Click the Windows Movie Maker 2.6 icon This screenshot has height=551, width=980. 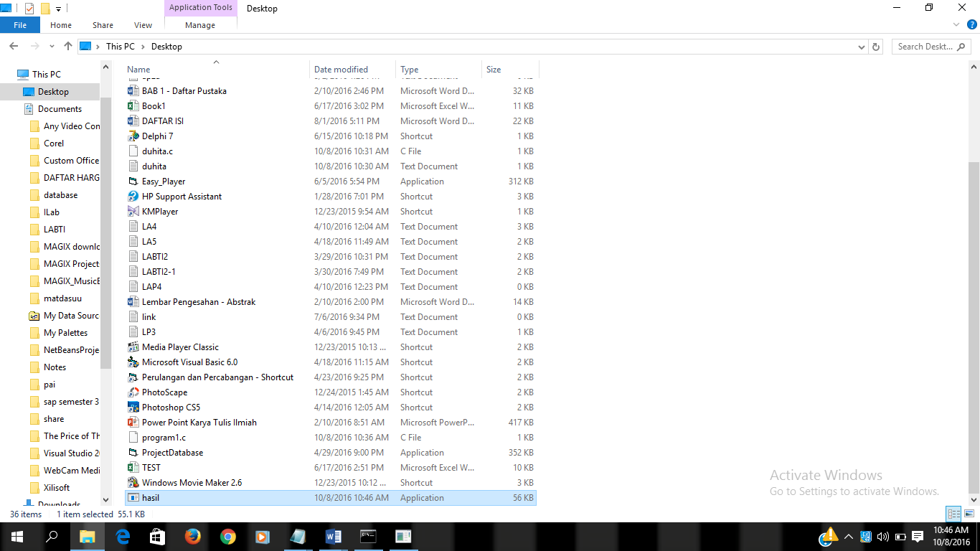tap(133, 483)
